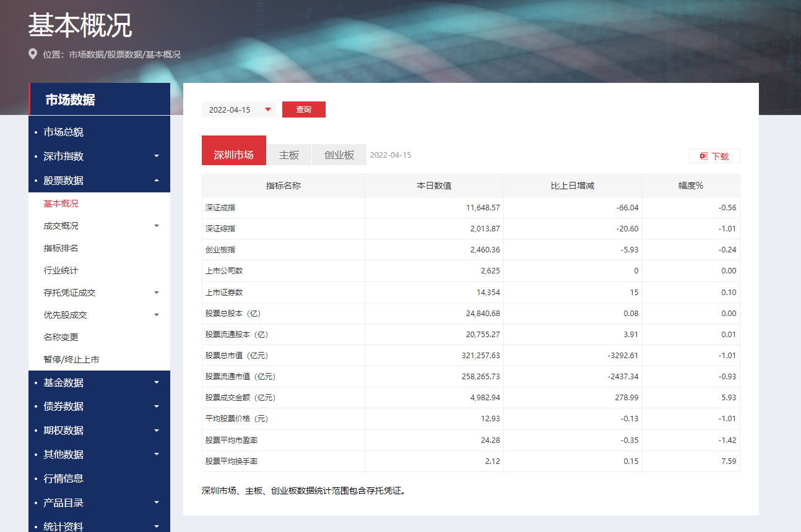
Task: Click the bullet icon beside 市场总貌
Action: tap(36, 132)
